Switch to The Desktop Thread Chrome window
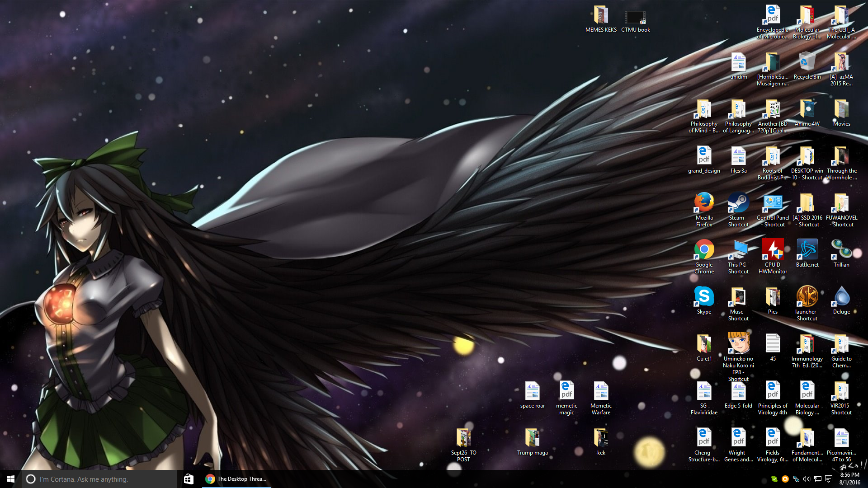This screenshot has height=488, width=868. [236, 479]
